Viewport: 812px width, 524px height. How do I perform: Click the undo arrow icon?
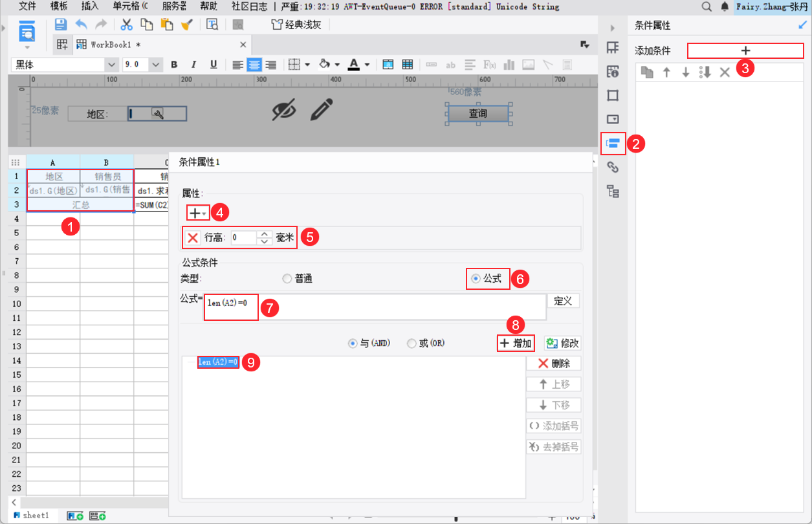pyautogui.click(x=81, y=24)
